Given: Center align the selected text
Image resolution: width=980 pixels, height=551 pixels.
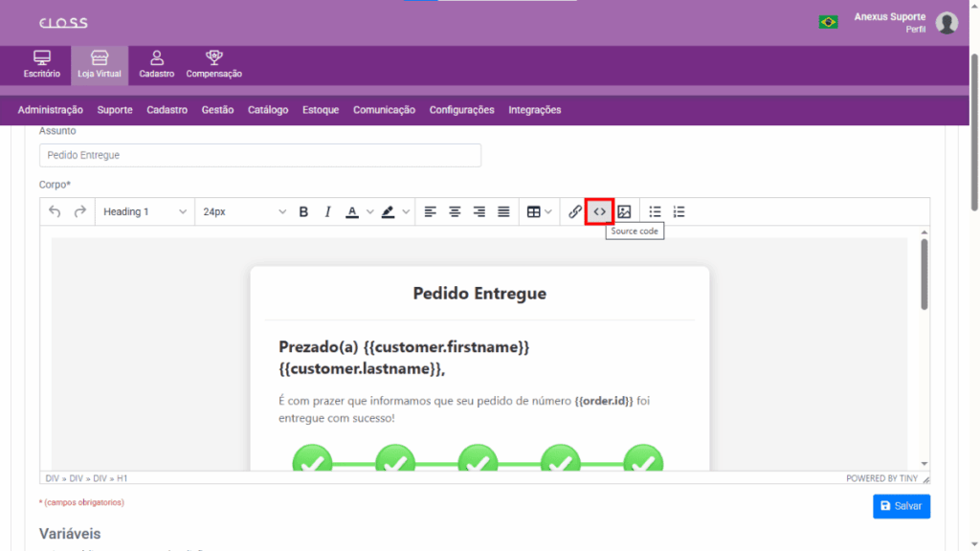Looking at the screenshot, I should [456, 211].
